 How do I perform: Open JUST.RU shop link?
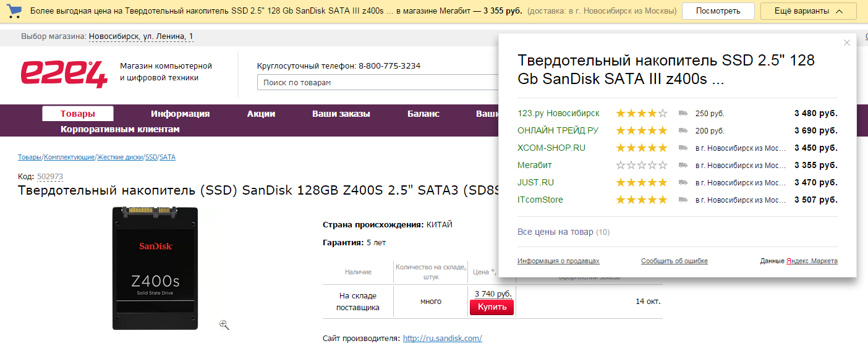[535, 183]
